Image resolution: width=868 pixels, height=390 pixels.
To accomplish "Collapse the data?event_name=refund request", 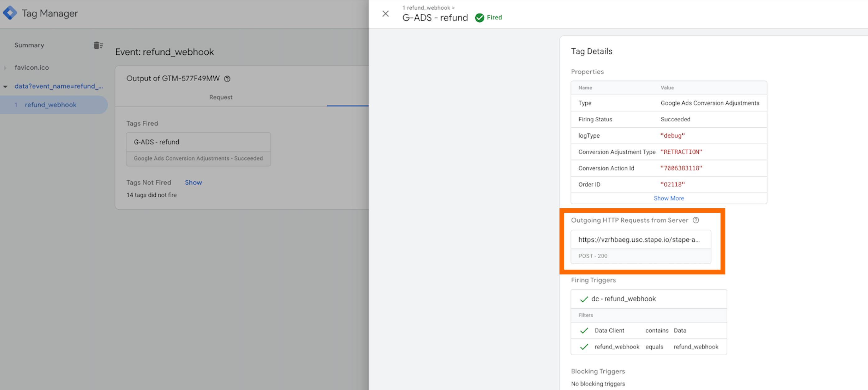I will (5, 87).
